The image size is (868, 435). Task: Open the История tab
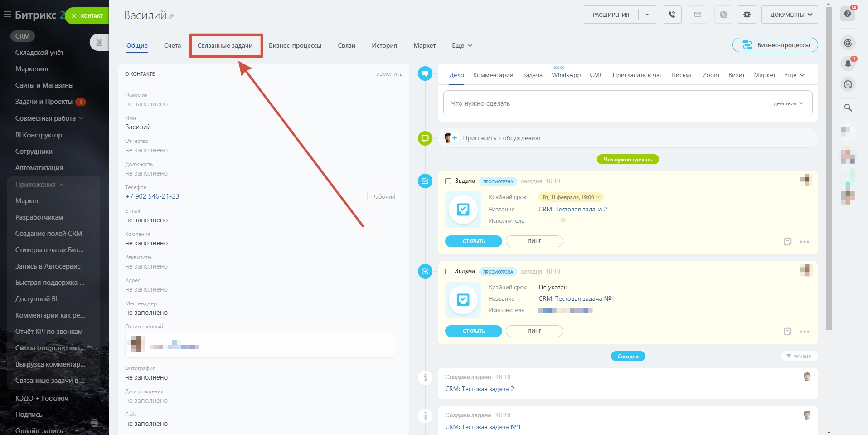(384, 45)
